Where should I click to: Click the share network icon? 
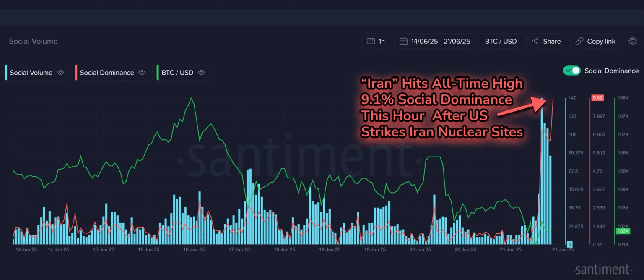pos(535,41)
